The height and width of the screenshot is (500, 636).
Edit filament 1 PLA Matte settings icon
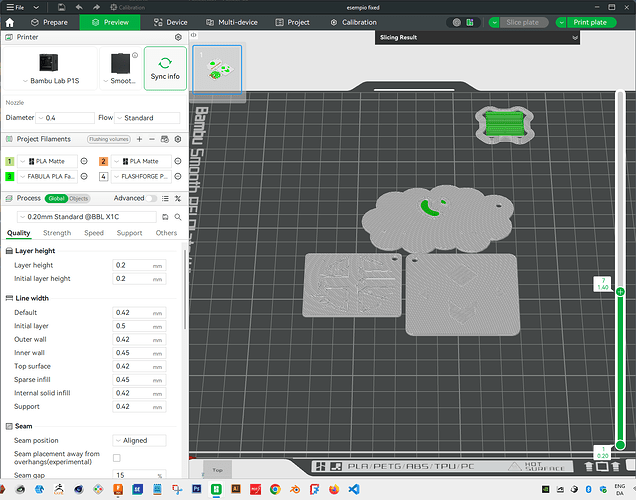pyautogui.click(x=84, y=161)
